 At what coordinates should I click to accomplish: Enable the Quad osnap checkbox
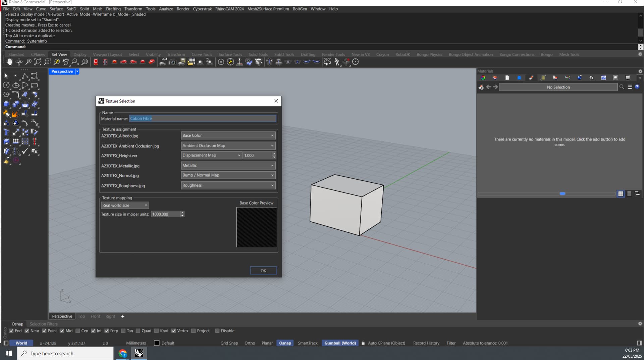coord(138,331)
